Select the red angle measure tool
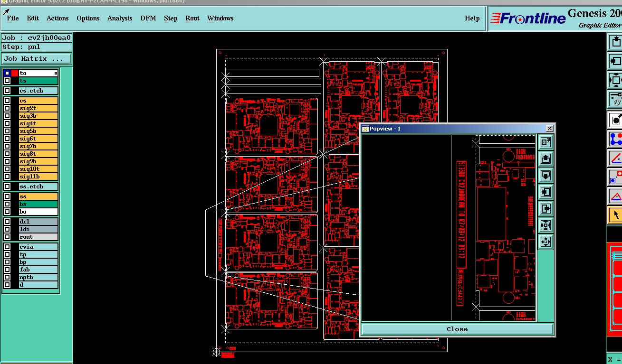The width and height of the screenshot is (622, 364). pyautogui.click(x=616, y=158)
